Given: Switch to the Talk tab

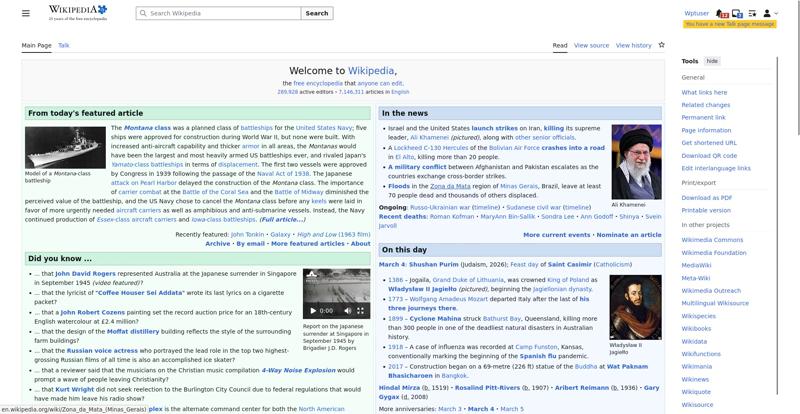Looking at the screenshot, I should pos(64,45).
